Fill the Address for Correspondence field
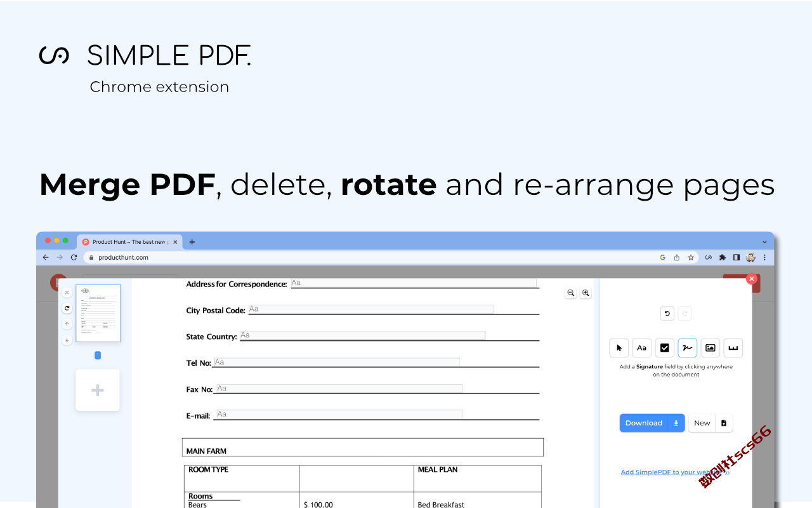Image resolution: width=812 pixels, height=508 pixels. point(414,283)
